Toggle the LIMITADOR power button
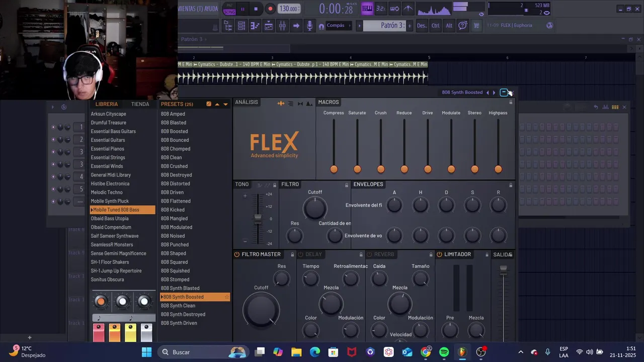This screenshot has width=644, height=362. tap(439, 254)
